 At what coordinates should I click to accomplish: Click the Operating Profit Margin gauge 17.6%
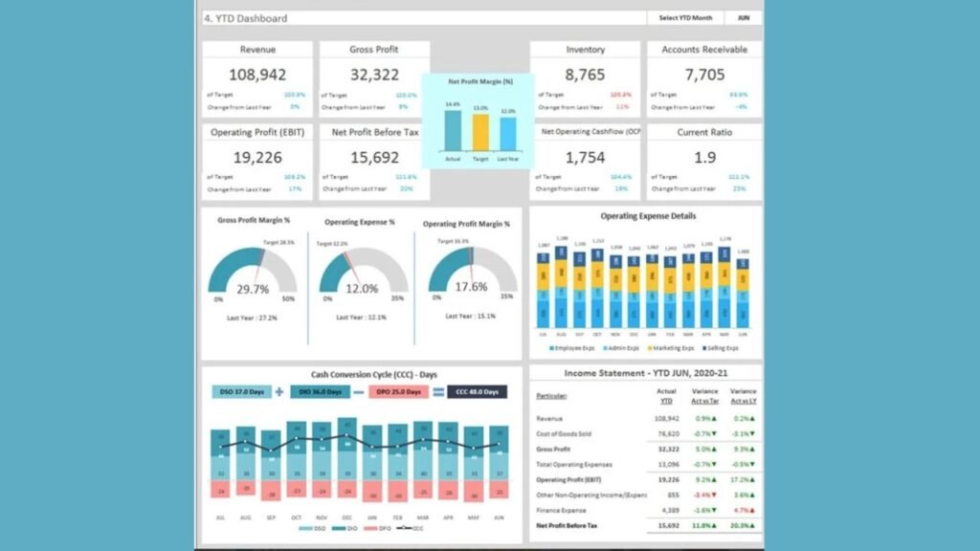point(472,270)
